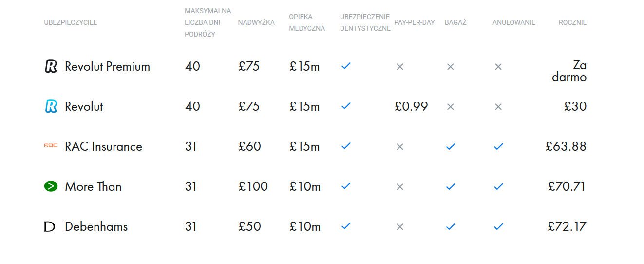644x264 pixels.
Task: Click the blue Revolut logo icon
Action: point(51,106)
